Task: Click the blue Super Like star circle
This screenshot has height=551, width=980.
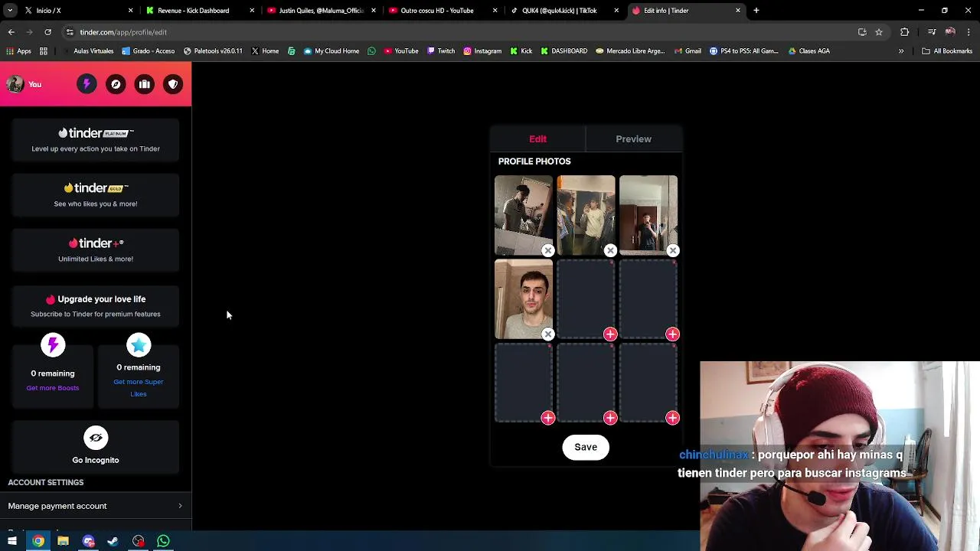Action: (139, 345)
